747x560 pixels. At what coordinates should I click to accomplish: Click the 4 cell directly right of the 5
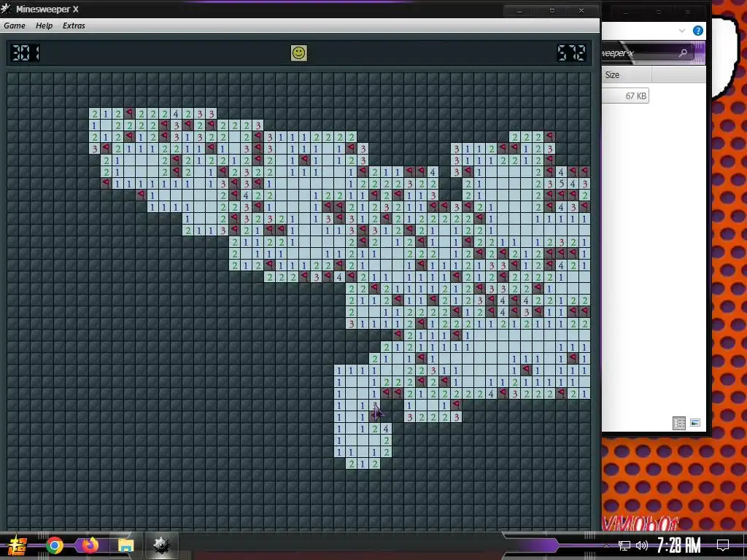(573, 184)
